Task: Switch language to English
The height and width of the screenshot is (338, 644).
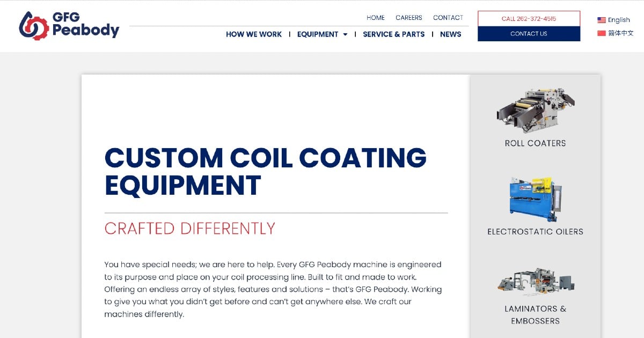Action: pos(619,20)
